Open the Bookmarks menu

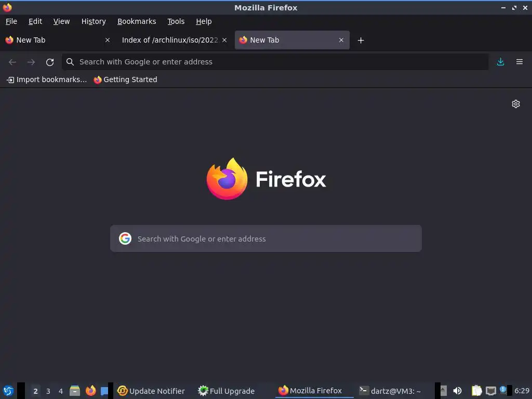coord(137,21)
